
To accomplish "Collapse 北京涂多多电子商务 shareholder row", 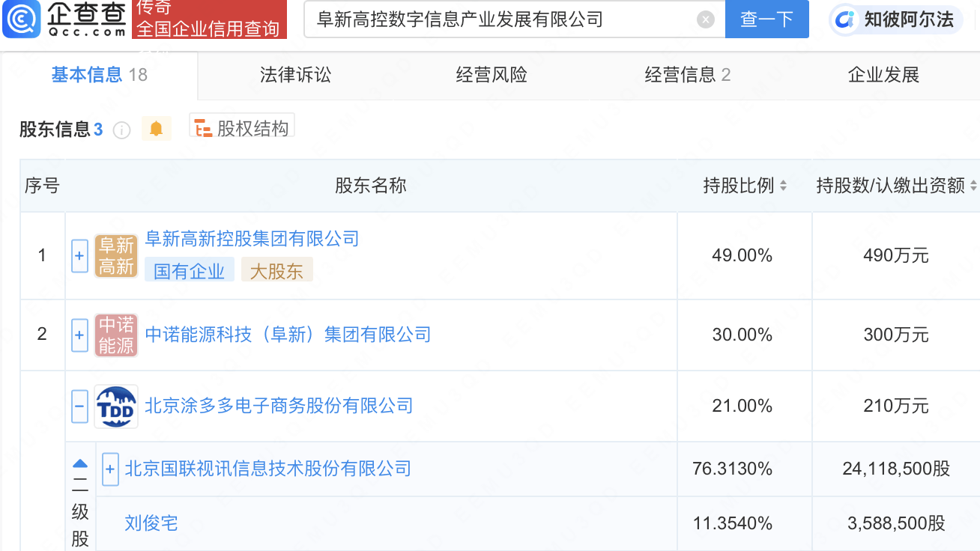I will [79, 407].
